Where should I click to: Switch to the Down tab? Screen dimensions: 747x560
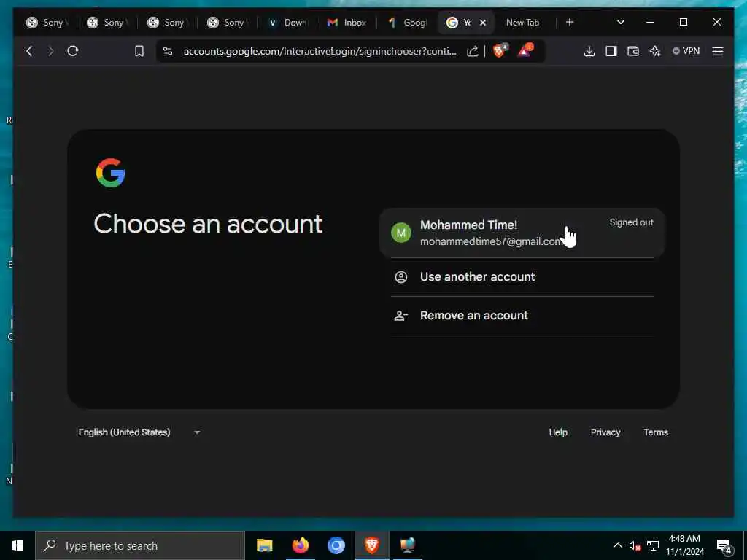[x=287, y=23]
